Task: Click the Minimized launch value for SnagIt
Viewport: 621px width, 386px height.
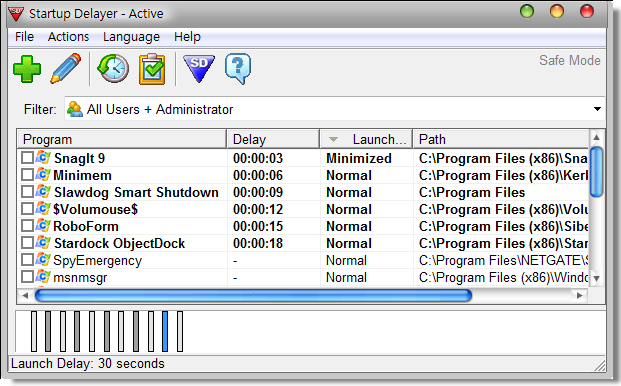Action: coord(359,158)
